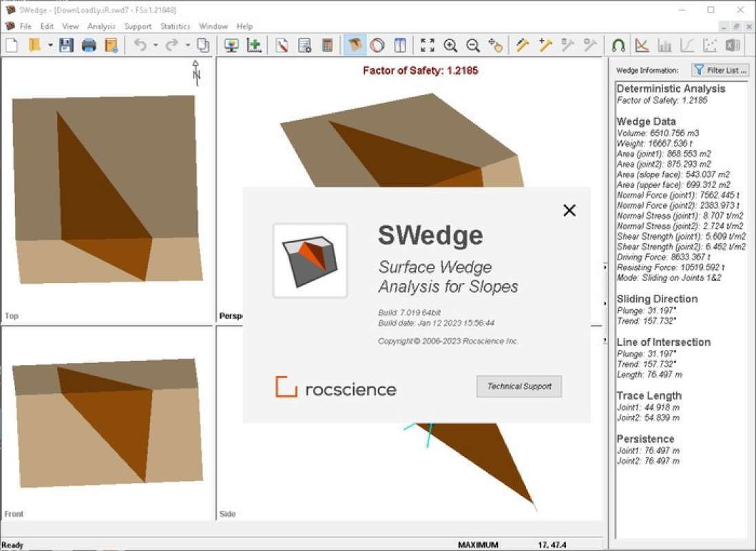
Task: Click the New file icon
Action: 12,45
